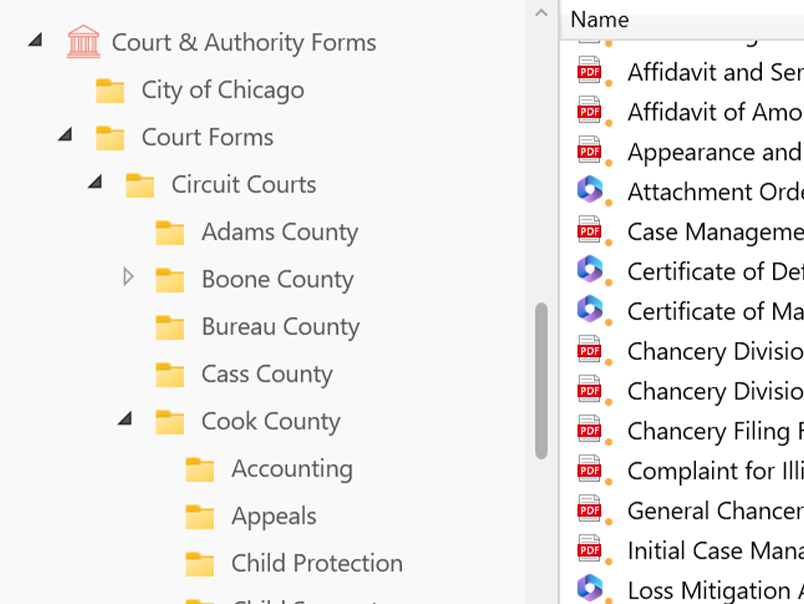
Task: Collapse the Cook County branch
Action: tap(124, 420)
